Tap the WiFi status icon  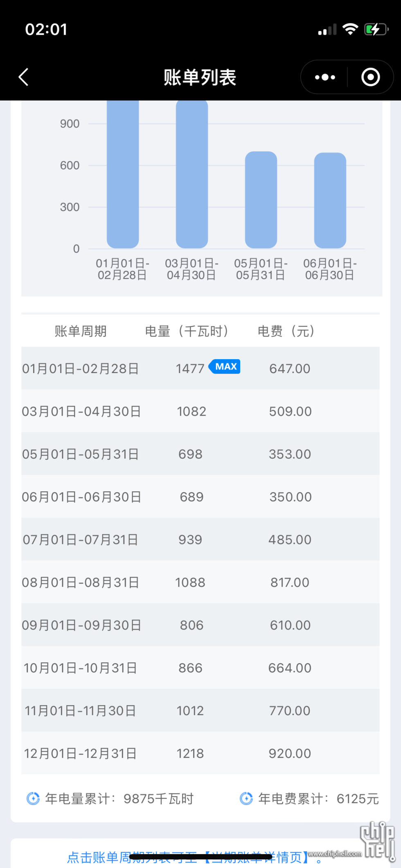(x=350, y=29)
